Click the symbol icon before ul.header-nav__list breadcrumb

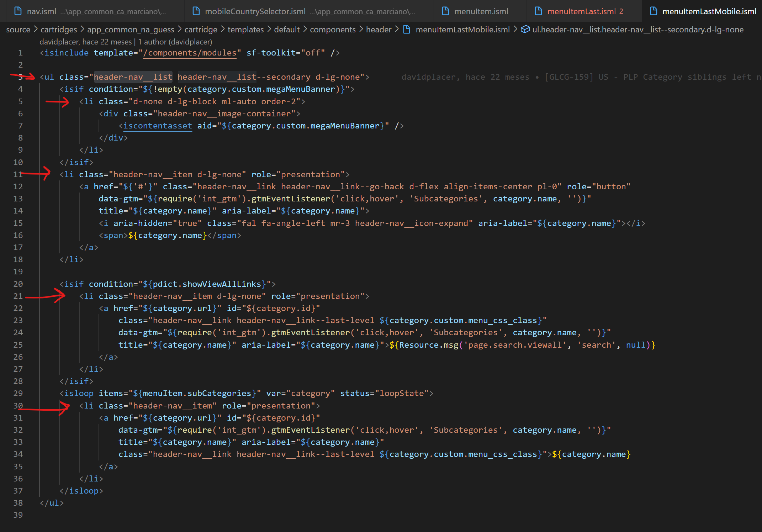click(525, 30)
